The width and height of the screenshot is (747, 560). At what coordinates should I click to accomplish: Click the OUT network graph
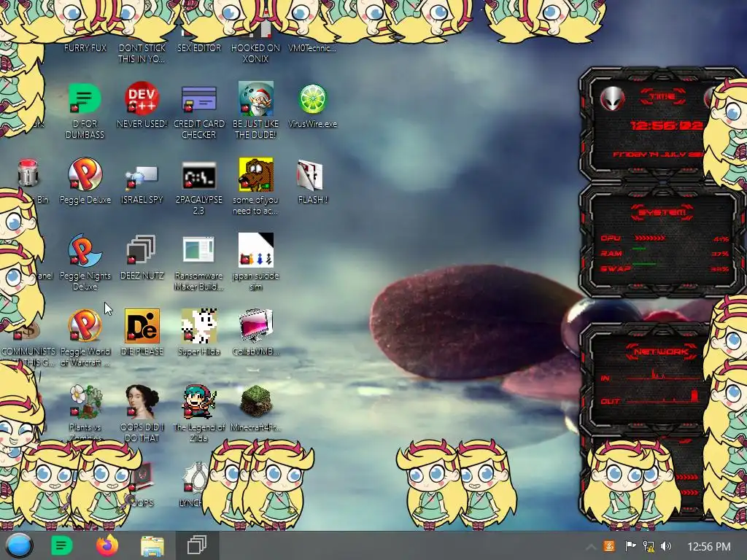[664, 397]
